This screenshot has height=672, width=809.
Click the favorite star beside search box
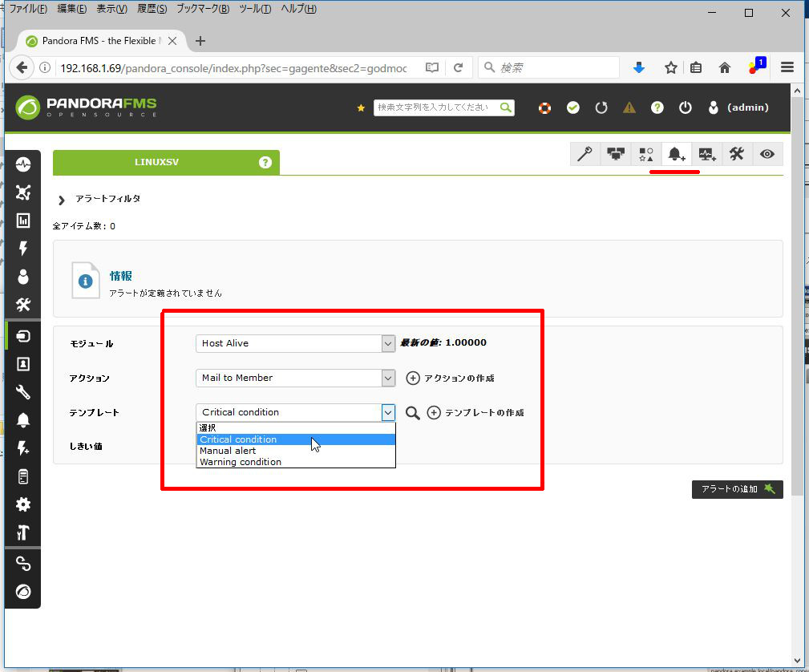coord(361,108)
